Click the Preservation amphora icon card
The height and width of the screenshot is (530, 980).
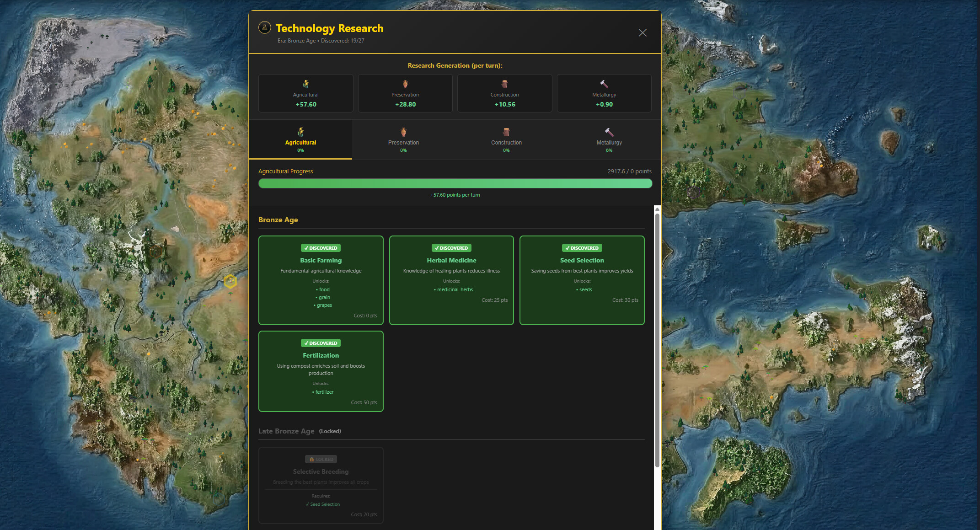coord(405,93)
